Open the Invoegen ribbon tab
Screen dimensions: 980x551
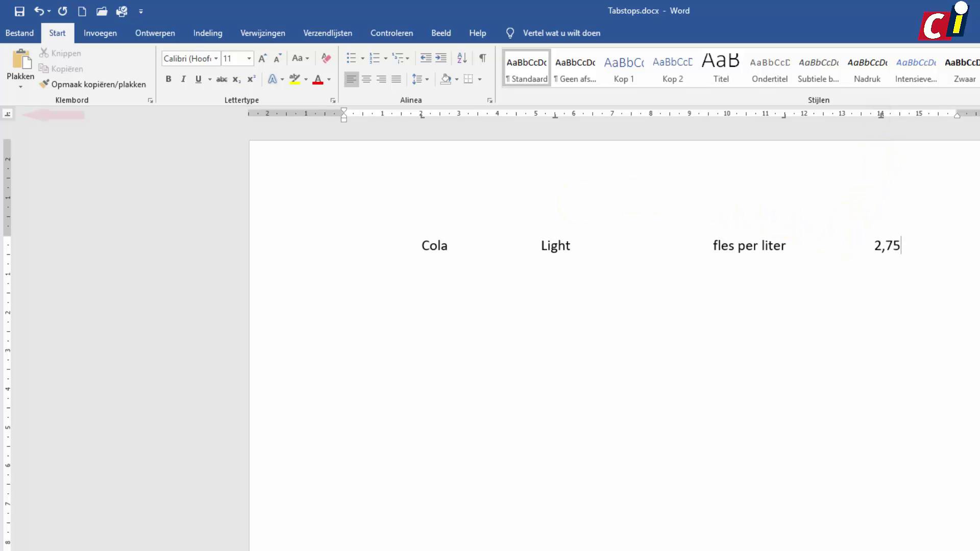(x=100, y=33)
